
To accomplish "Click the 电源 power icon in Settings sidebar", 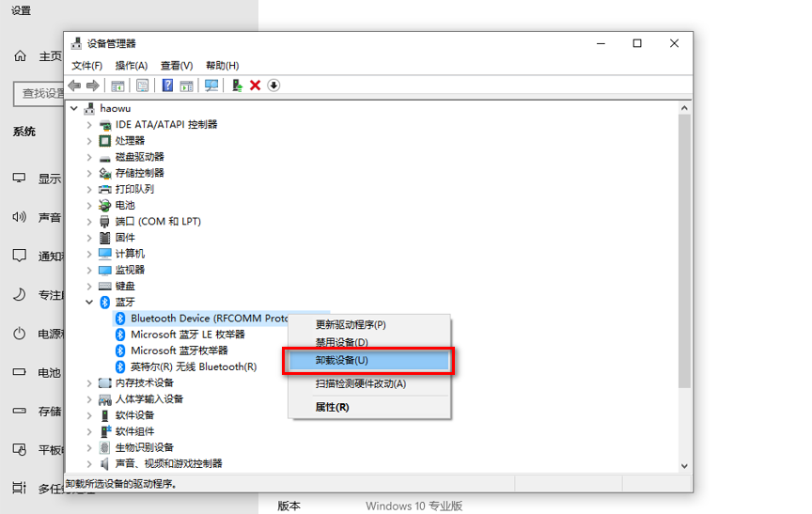I will tap(19, 334).
